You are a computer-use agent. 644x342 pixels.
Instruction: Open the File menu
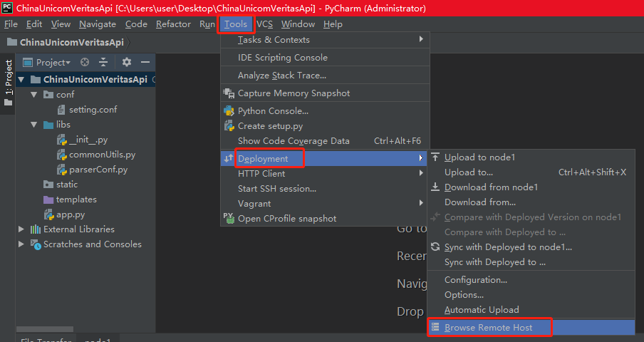tap(11, 24)
